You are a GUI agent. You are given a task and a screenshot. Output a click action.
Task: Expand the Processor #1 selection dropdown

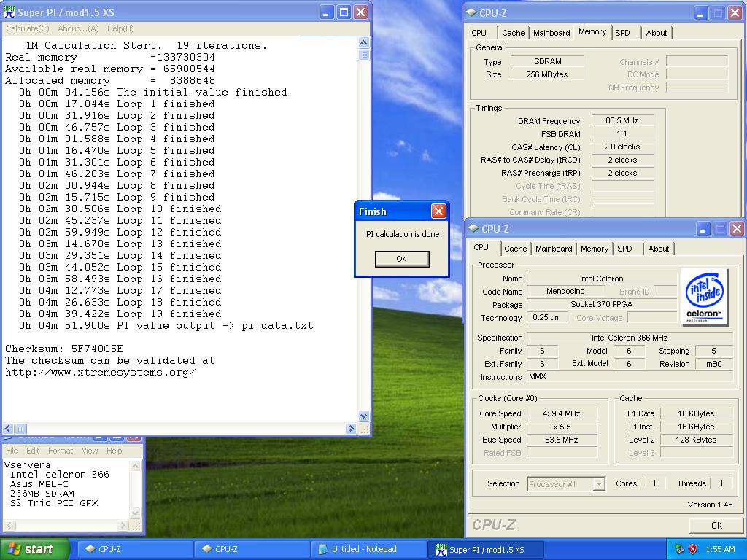click(599, 484)
